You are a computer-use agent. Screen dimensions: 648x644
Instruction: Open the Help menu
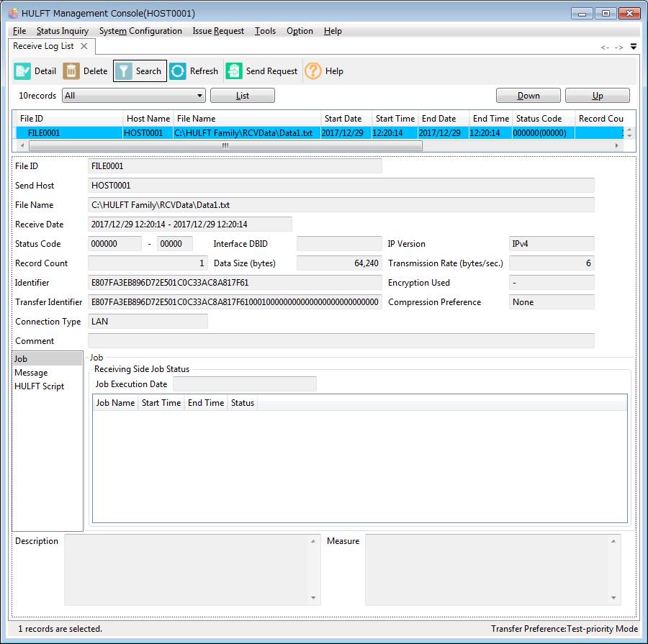333,31
